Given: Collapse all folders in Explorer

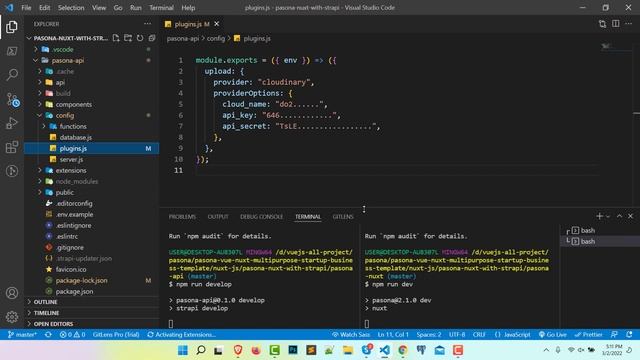Looking at the screenshot, I should click(x=152, y=38).
